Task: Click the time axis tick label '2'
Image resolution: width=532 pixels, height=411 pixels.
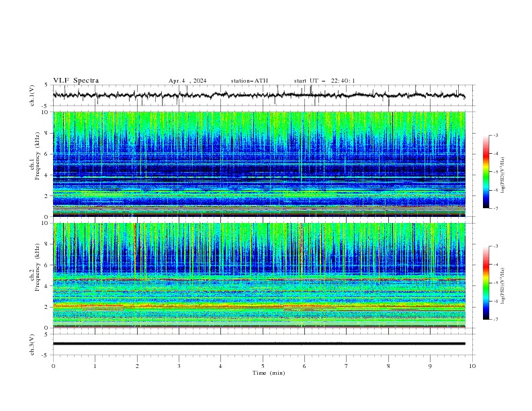Action: [137, 366]
